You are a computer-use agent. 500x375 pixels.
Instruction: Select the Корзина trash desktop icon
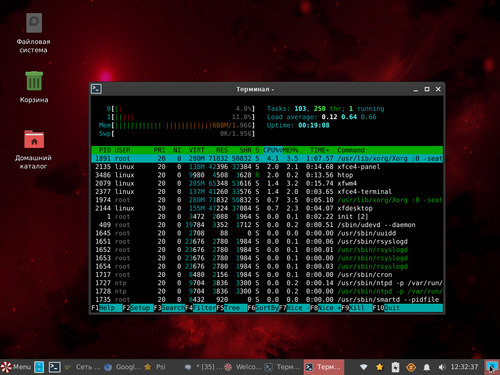(34, 87)
